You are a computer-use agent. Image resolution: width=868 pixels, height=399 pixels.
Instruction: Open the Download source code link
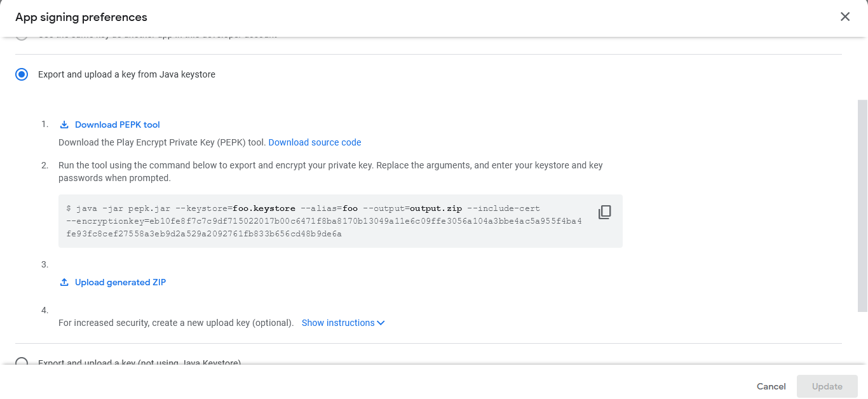coord(315,142)
